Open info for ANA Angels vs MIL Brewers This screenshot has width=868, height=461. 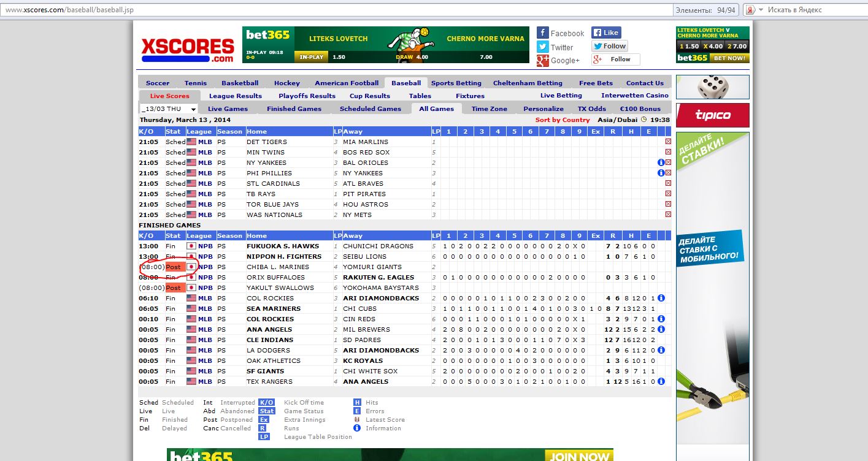tap(661, 329)
